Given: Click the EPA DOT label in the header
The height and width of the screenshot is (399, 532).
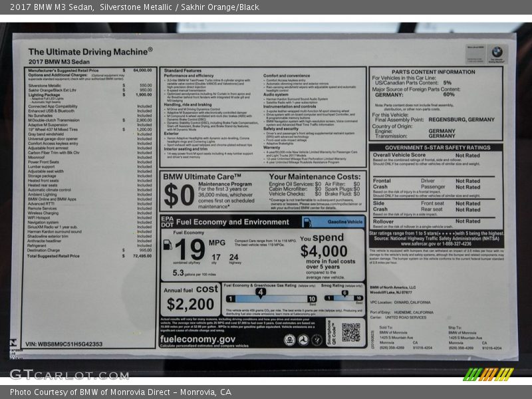Looking at the screenshot, I should [167, 222].
